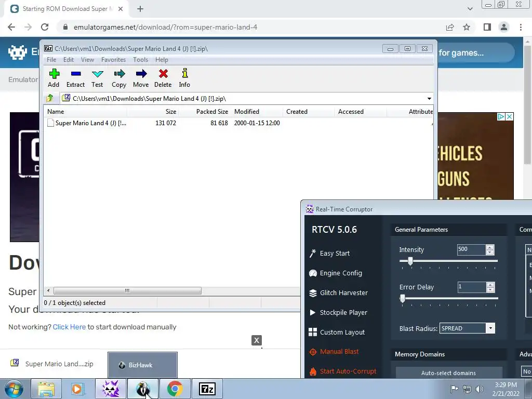Open the Info toolbar icon in 7-Zip
532x399 pixels.
coord(184,78)
